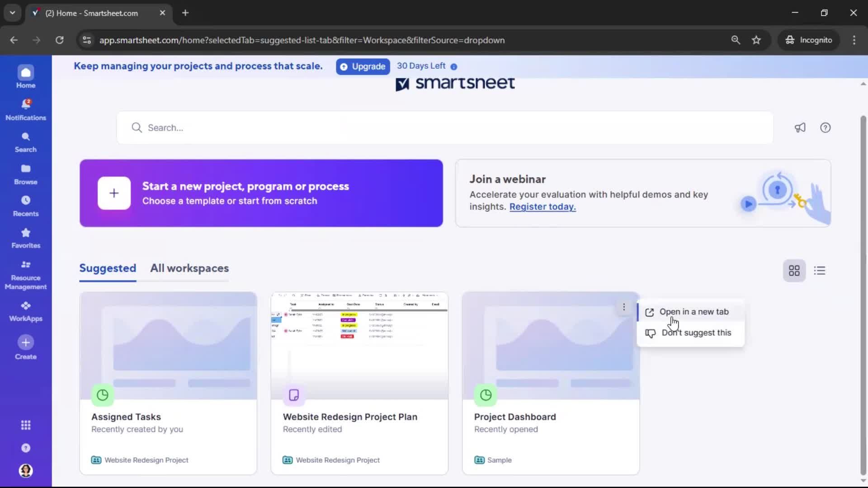
Task: Open the Favorites section
Action: tap(26, 238)
